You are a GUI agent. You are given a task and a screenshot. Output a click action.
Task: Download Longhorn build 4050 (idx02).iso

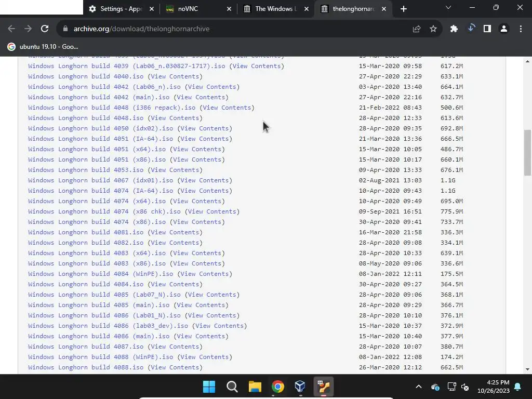coord(100,128)
